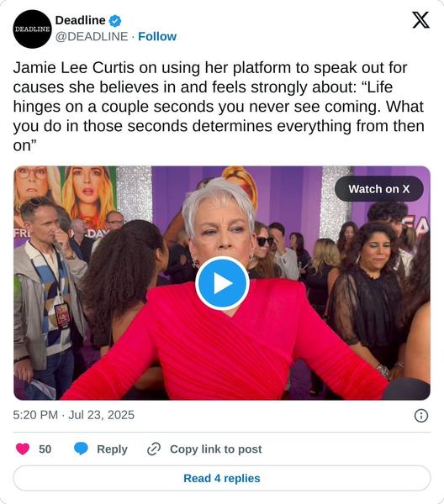This screenshot has height=504, width=444.
Task: Click the blue reply bubble icon
Action: tap(81, 449)
